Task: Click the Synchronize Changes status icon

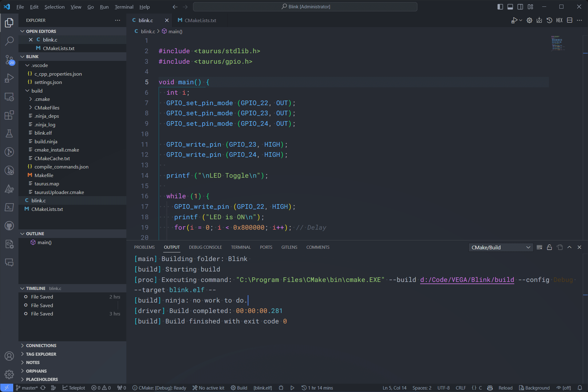Action: (x=43, y=388)
